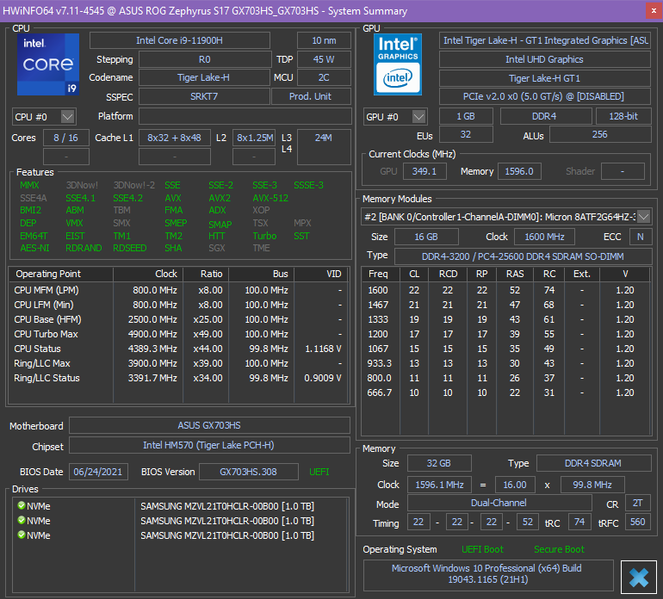Click the Intel Core i9 processor logo
This screenshot has width=663, height=599.
(46, 66)
